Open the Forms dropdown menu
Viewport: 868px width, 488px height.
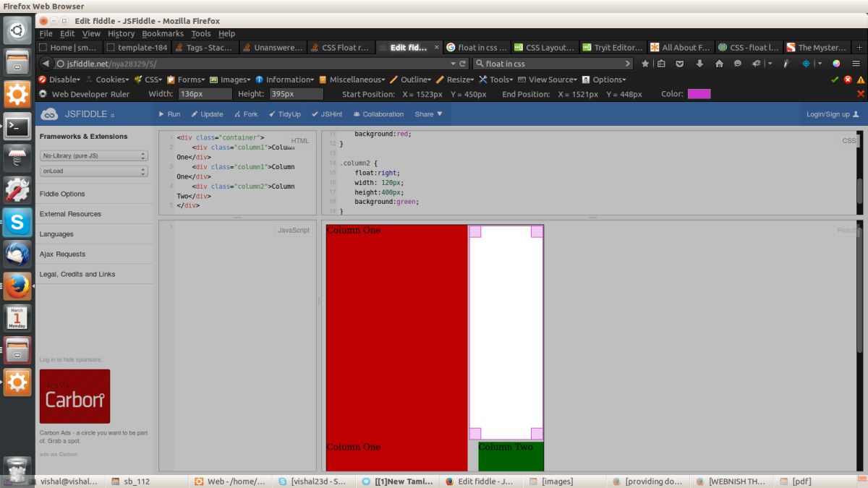point(187,80)
